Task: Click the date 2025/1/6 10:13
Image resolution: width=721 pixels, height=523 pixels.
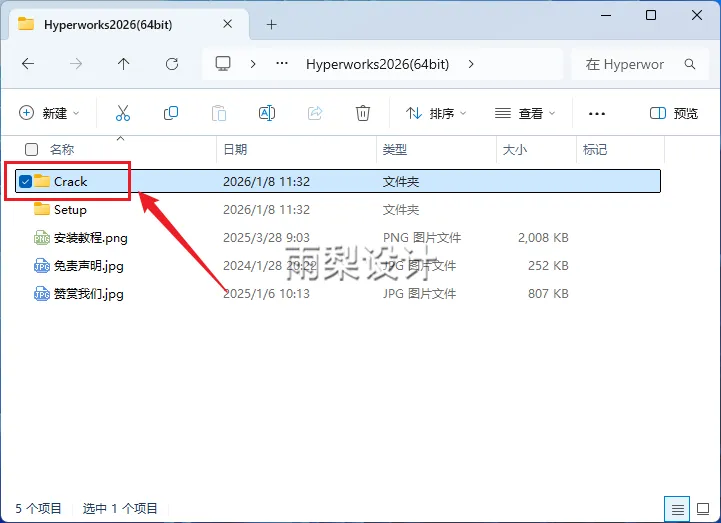Action: click(266, 293)
